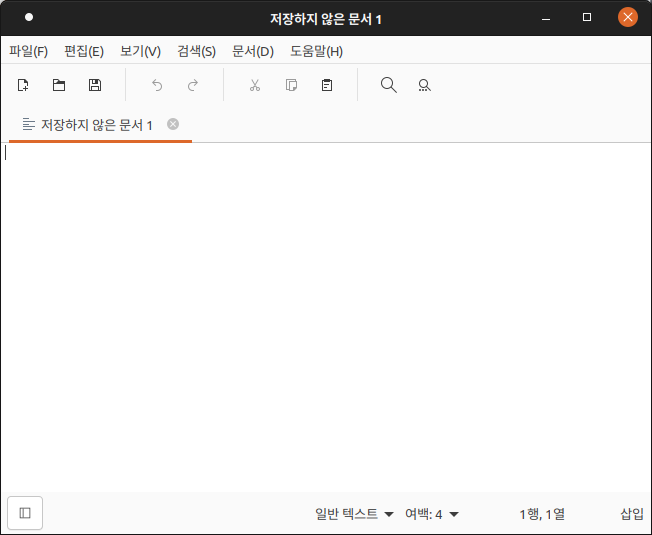Click the Paste clipboard icon
This screenshot has width=652, height=535.
click(327, 85)
